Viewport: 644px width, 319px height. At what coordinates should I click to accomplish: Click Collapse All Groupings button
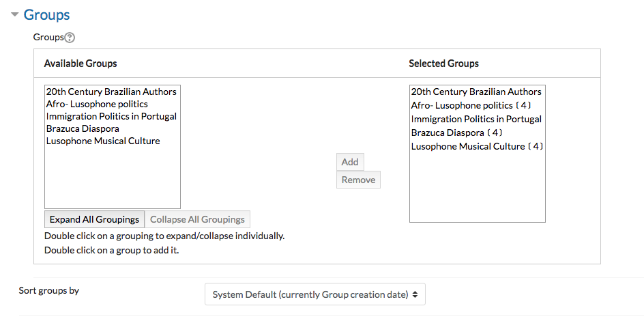tap(197, 219)
